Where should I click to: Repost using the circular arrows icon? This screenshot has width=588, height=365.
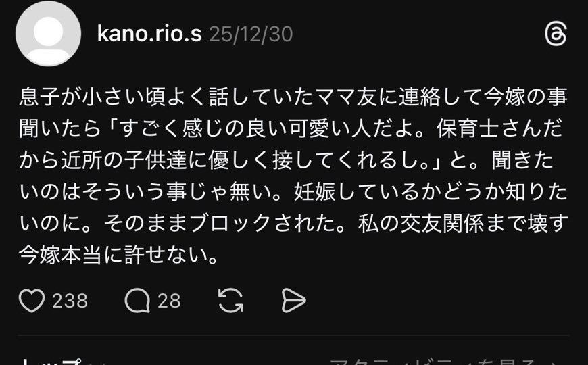click(230, 301)
